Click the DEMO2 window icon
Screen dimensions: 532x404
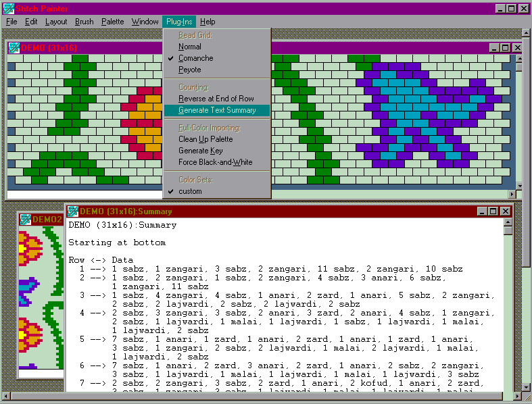point(25,219)
